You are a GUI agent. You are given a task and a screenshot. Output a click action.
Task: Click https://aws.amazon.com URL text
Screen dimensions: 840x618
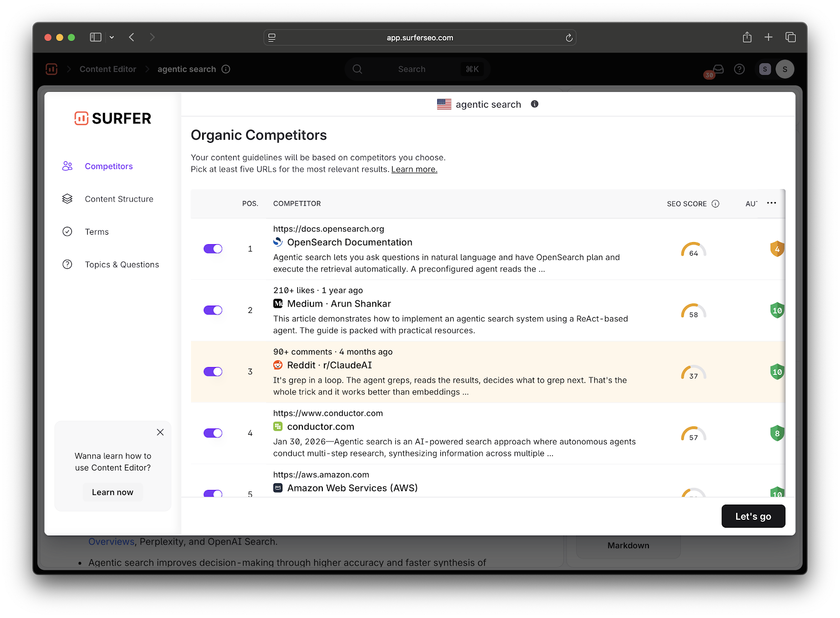pyautogui.click(x=321, y=475)
